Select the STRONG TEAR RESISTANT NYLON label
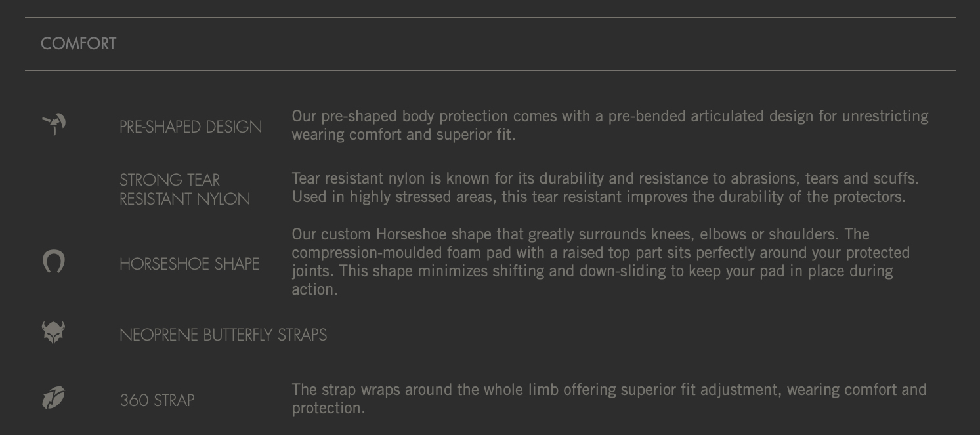This screenshot has width=980, height=435. click(184, 190)
